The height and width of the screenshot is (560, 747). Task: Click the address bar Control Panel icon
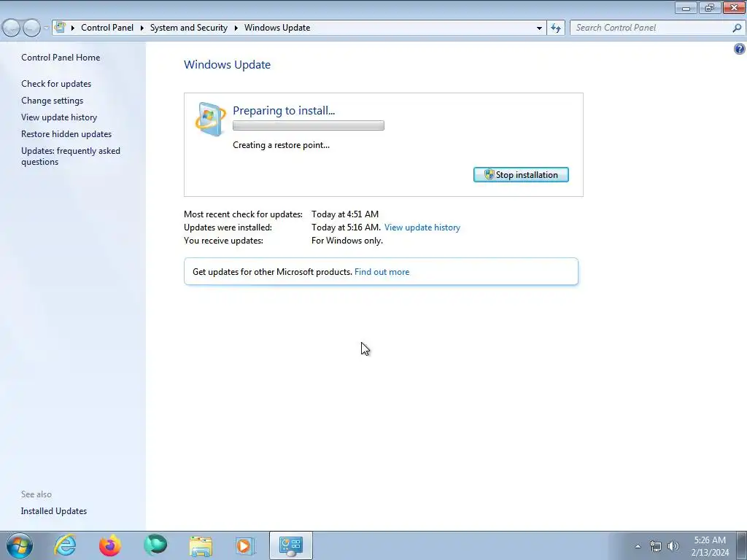pyautogui.click(x=60, y=27)
